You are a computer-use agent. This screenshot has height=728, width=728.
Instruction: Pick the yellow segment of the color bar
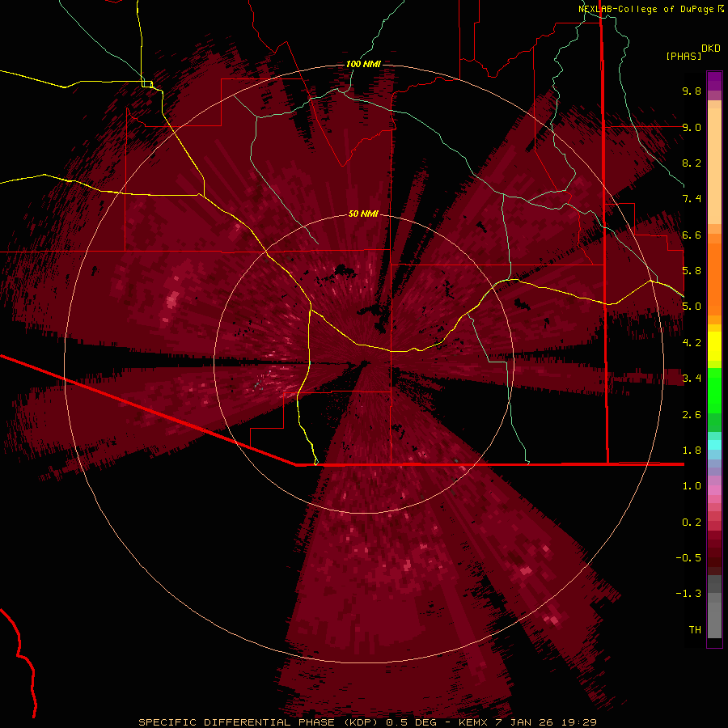point(714,346)
